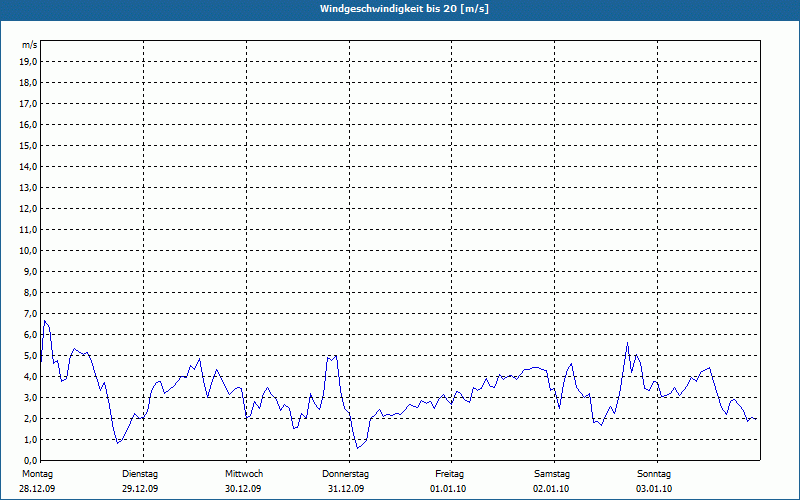Click the 12,0 y-axis value
Viewport: 800px width, 500px height.
tap(29, 209)
